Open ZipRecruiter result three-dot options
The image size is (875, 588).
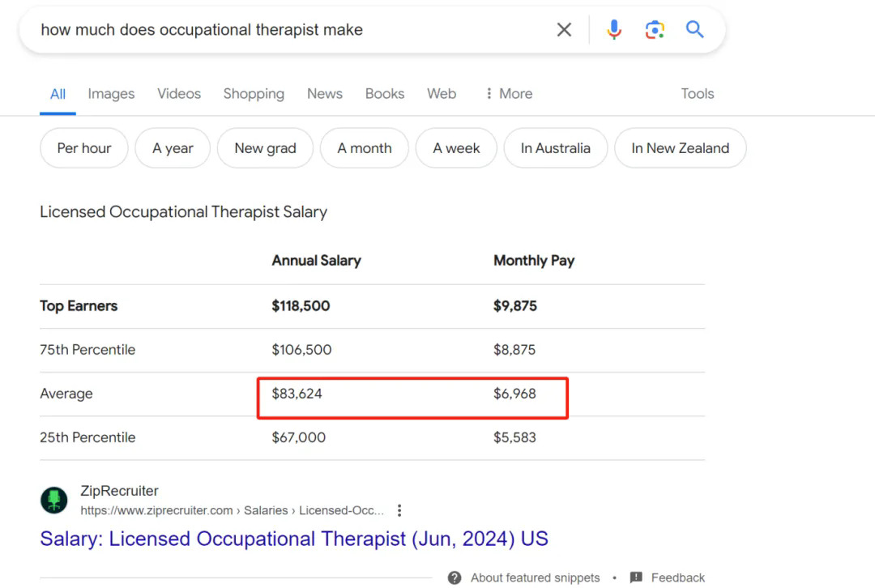tap(399, 510)
